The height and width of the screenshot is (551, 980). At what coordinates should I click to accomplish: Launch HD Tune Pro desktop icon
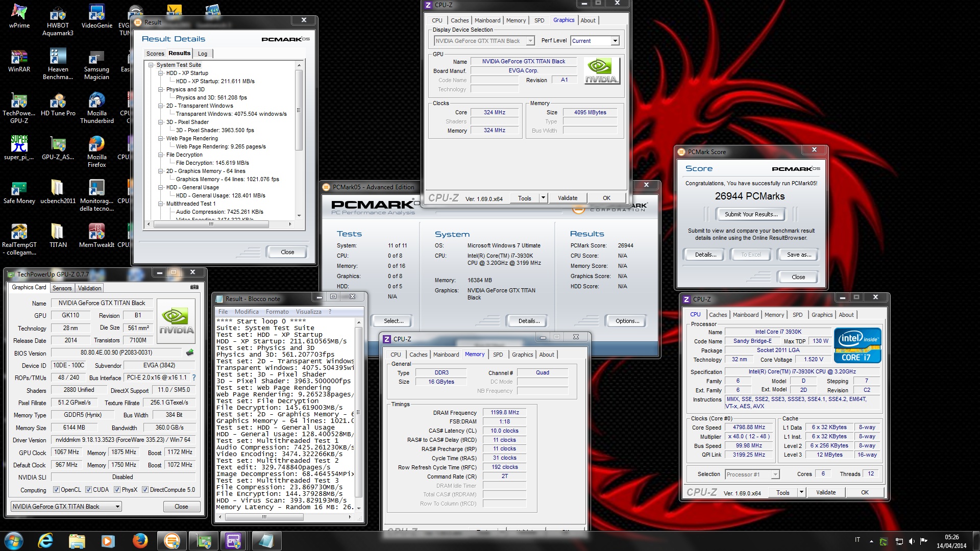click(58, 104)
